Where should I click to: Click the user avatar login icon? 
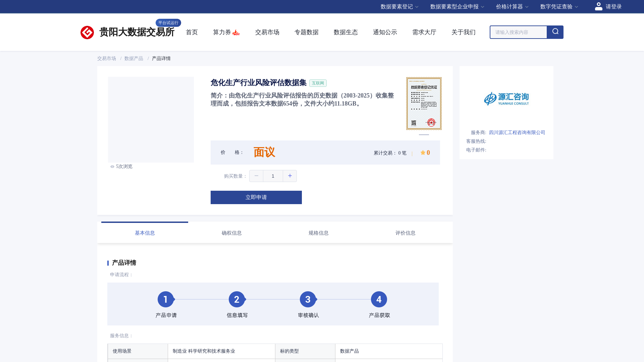[599, 6]
